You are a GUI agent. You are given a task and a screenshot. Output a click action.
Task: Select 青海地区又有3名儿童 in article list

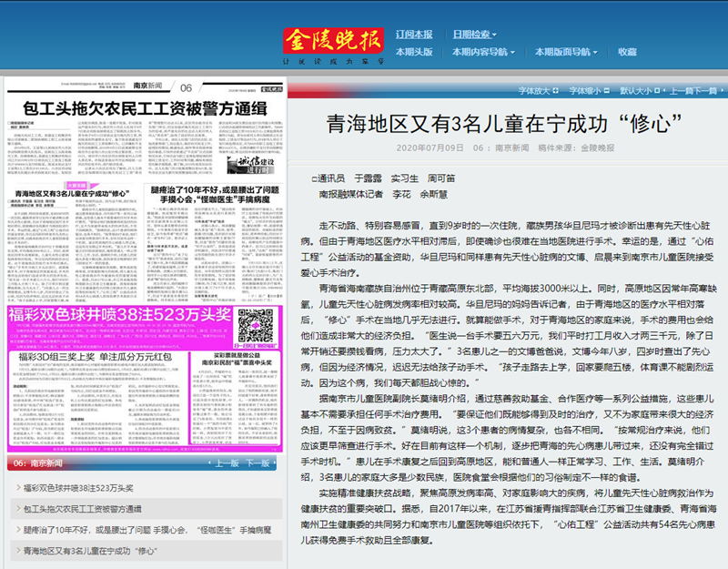tap(87, 551)
